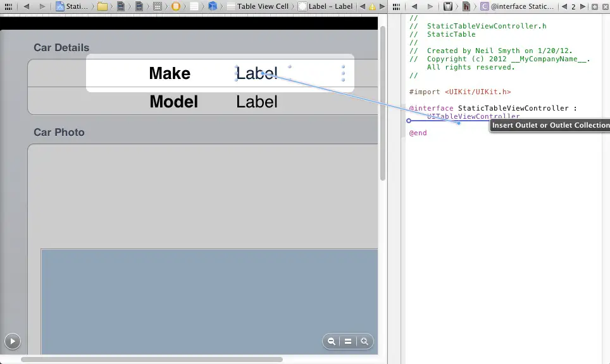This screenshot has height=364, width=610.
Task: Click the middle fit-view zoom control on the canvas
Action: (x=347, y=341)
